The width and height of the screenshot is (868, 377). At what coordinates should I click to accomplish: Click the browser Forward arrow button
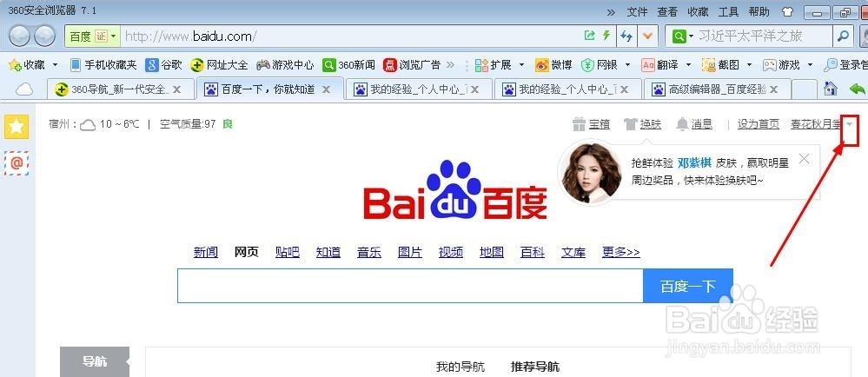[44, 36]
